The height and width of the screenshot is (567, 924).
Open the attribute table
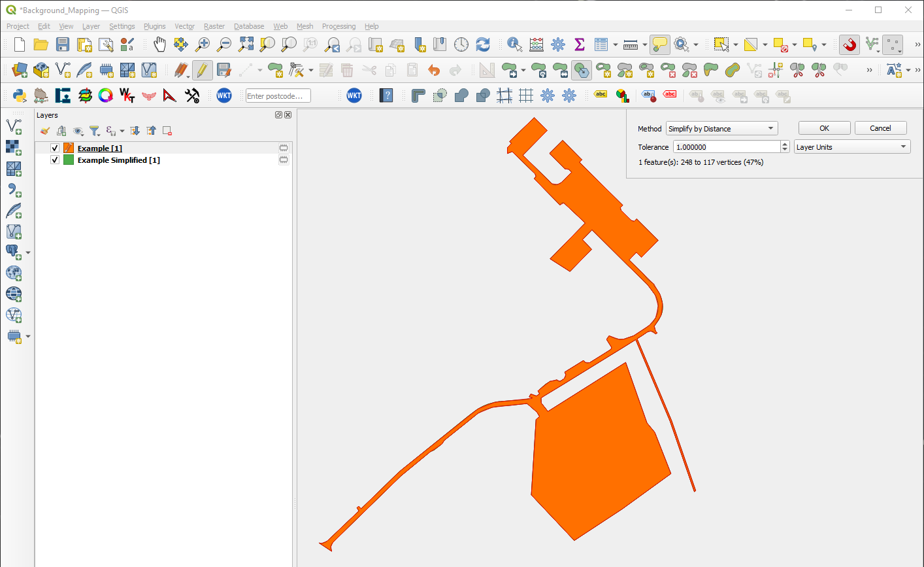(601, 44)
